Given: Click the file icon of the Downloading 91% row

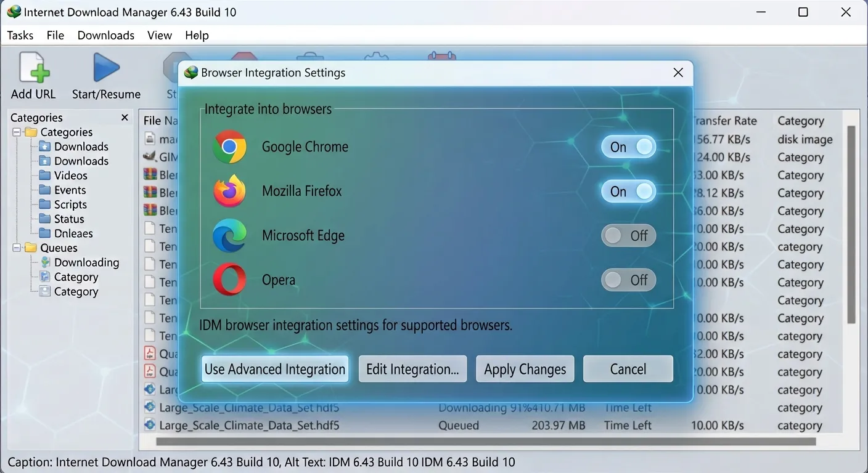Looking at the screenshot, I should tap(150, 407).
